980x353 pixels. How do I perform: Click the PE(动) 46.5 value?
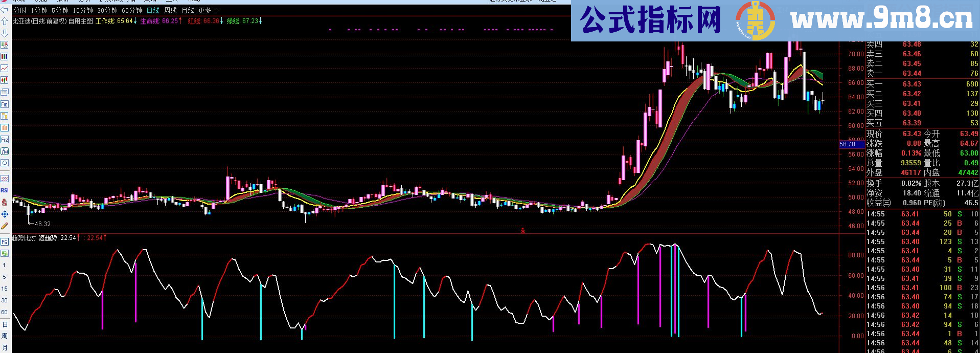point(971,203)
